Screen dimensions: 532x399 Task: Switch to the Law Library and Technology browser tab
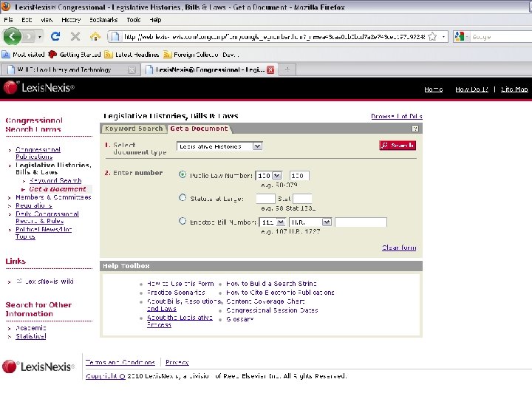(69, 69)
